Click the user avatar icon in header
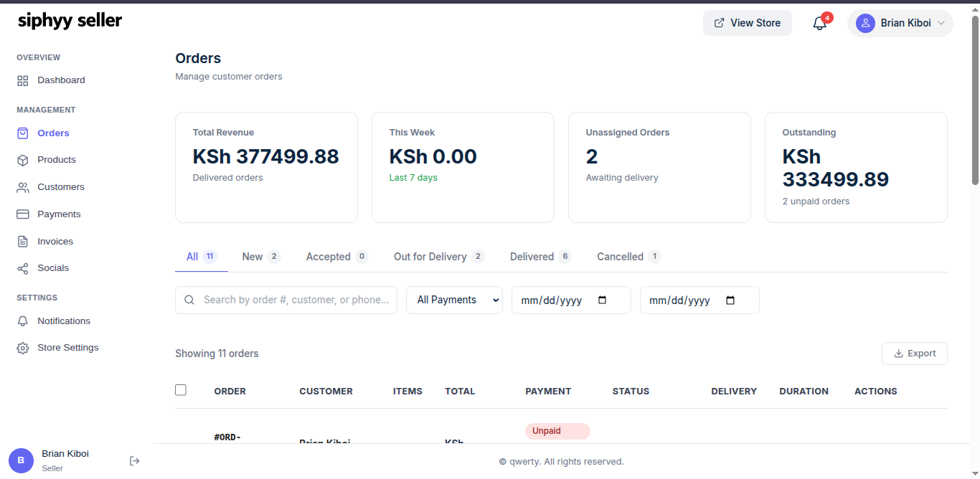 [865, 23]
